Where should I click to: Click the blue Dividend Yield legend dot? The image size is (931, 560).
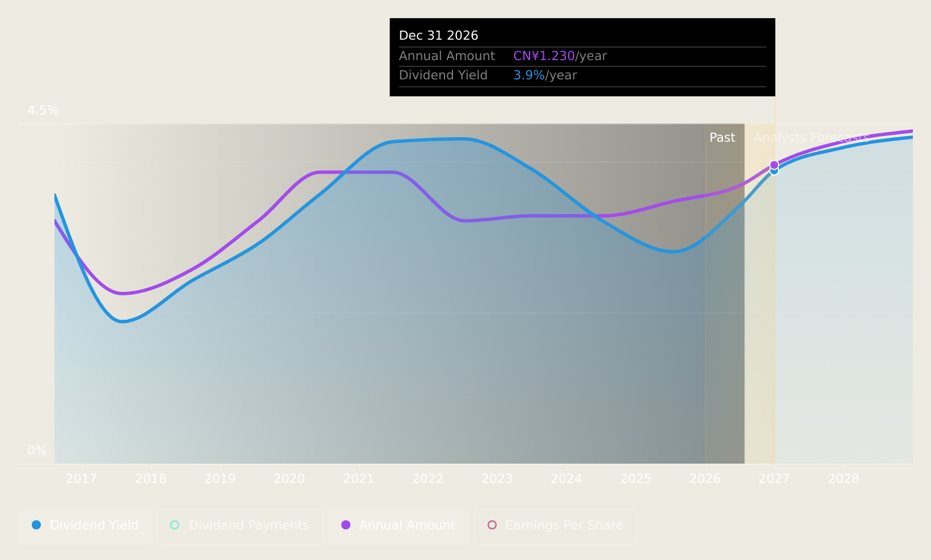click(x=36, y=525)
